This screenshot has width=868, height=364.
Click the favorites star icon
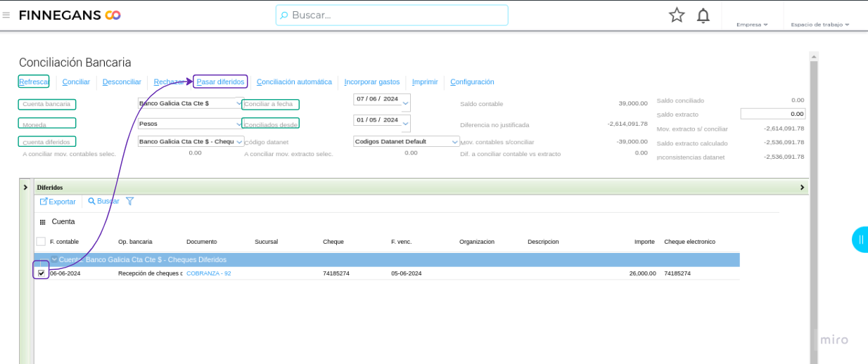click(x=677, y=15)
